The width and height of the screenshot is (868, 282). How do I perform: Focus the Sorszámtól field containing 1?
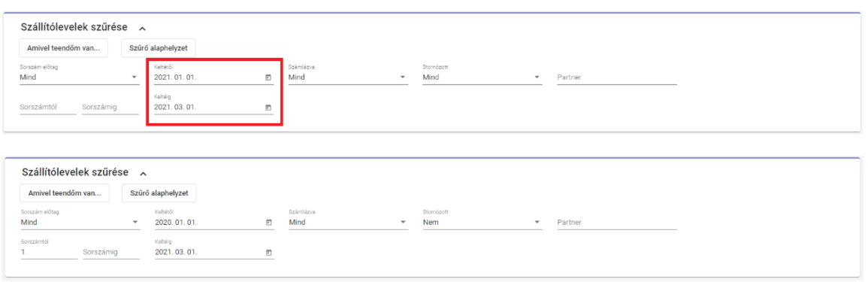49,252
